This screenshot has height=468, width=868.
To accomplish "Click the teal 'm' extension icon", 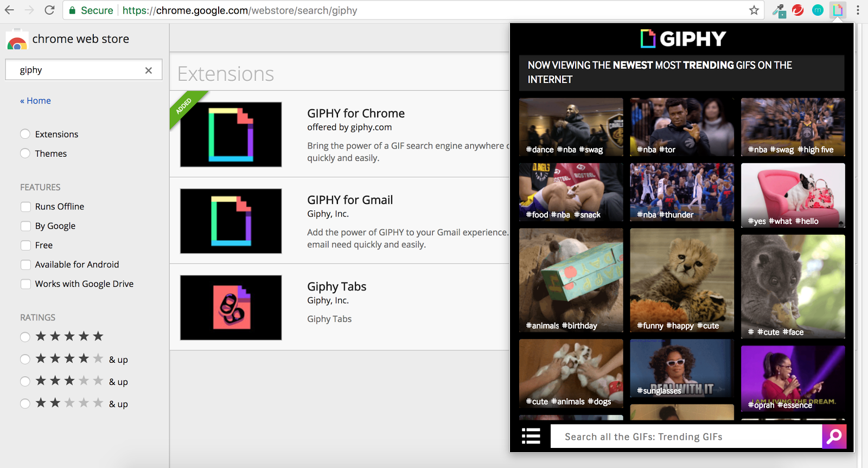I will [818, 10].
